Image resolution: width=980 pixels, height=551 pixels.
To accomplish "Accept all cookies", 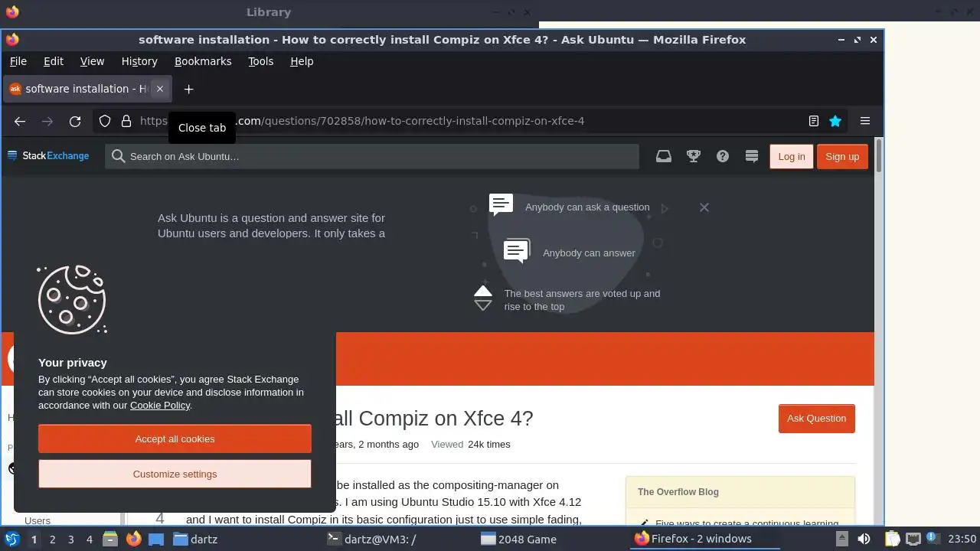I will (x=175, y=439).
